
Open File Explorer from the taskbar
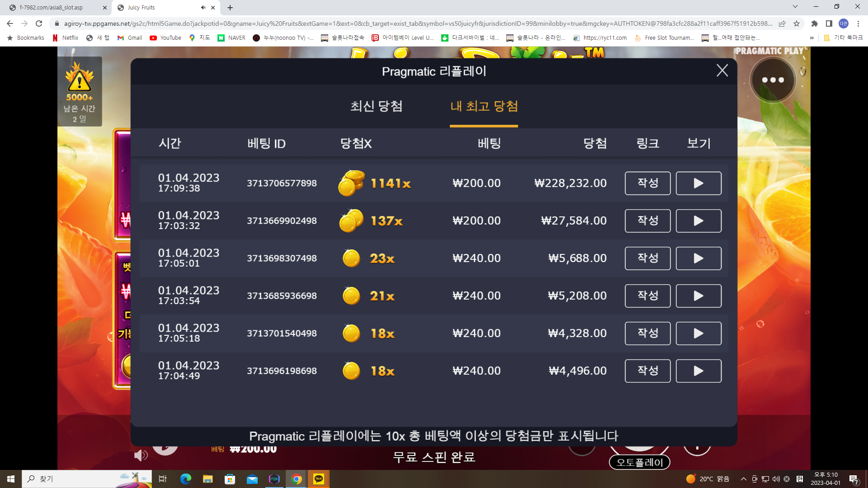208,479
